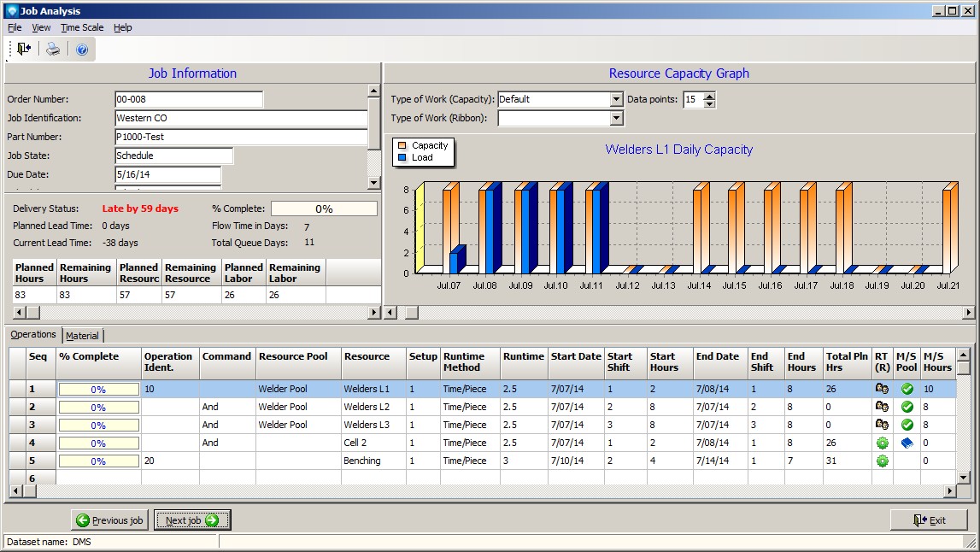
Task: Open the View menu
Action: pyautogui.click(x=41, y=27)
